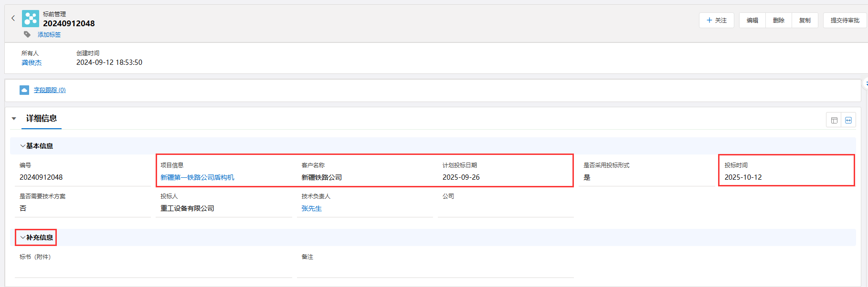Go back using the left arrow icon
This screenshot has width=868, height=287.
pyautogui.click(x=13, y=18)
